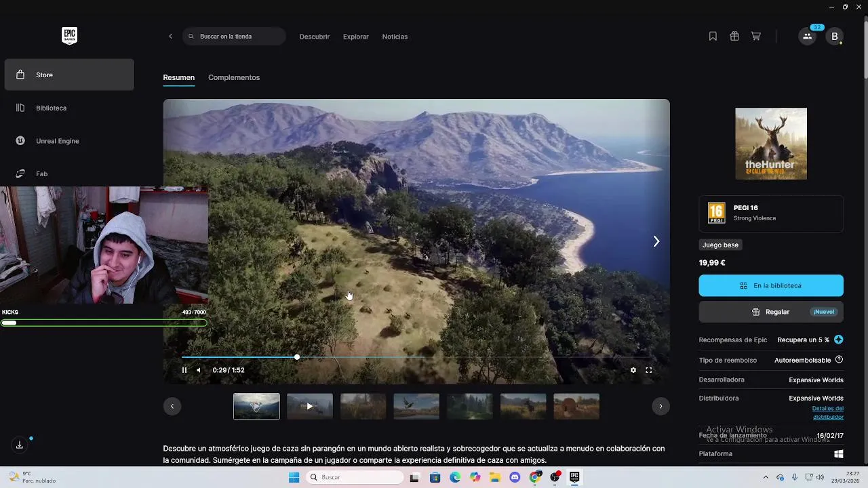
Task: Open File Explorer from taskbar
Action: 494,478
